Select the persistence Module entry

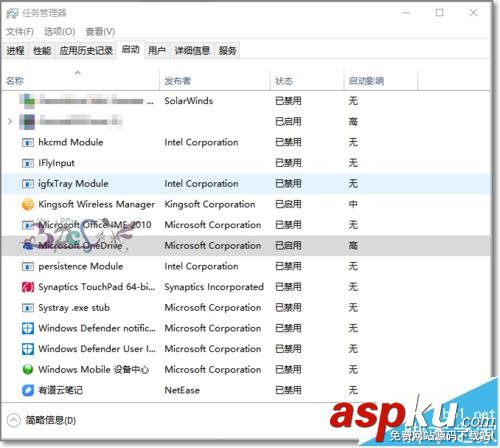tap(246, 267)
